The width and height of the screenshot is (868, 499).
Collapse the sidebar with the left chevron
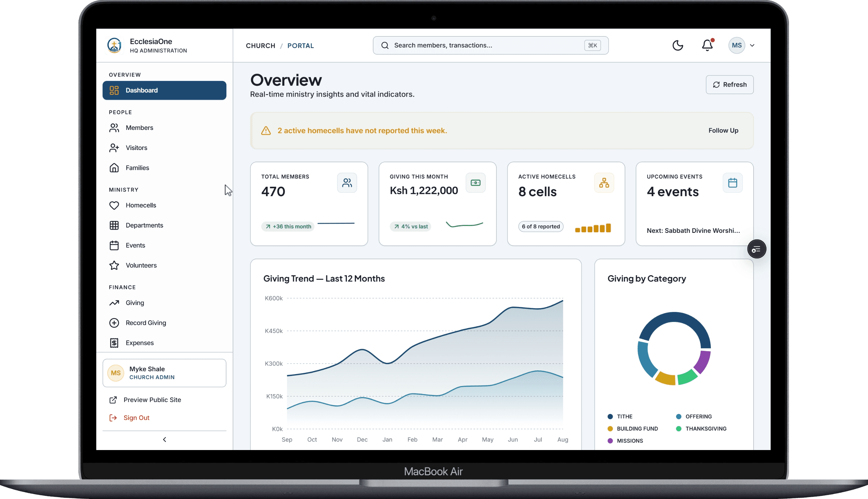point(164,439)
